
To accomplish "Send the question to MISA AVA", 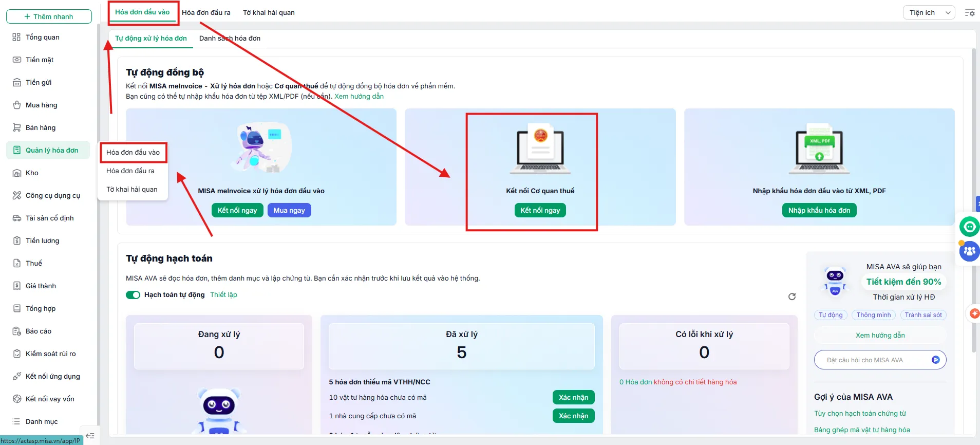I will click(x=936, y=360).
